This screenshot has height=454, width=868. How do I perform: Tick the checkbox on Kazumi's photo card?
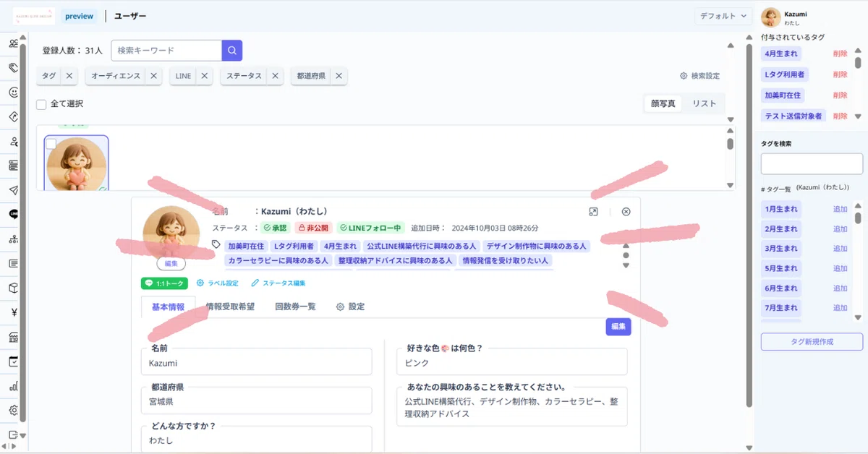pos(51,143)
